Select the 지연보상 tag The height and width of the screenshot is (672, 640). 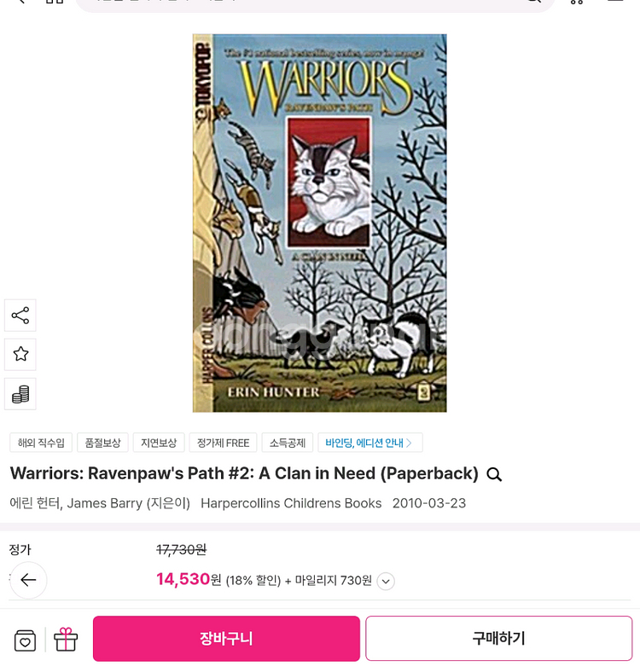(159, 443)
